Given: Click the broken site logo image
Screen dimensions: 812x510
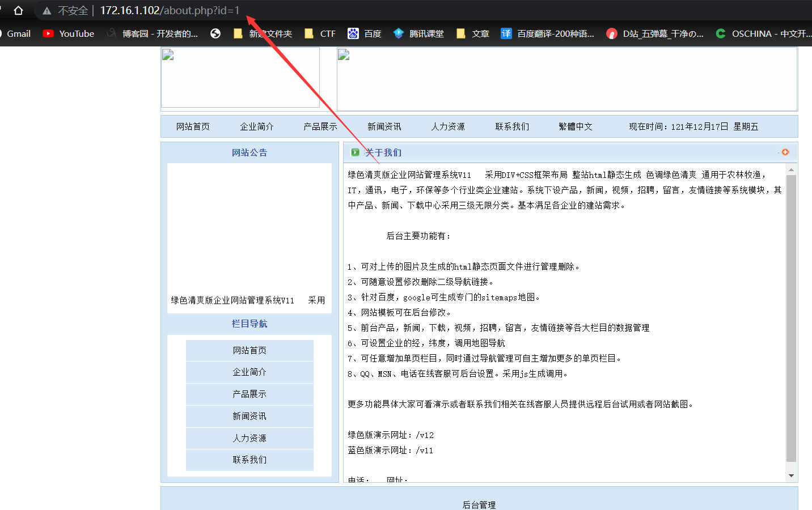Looking at the screenshot, I should point(240,77).
